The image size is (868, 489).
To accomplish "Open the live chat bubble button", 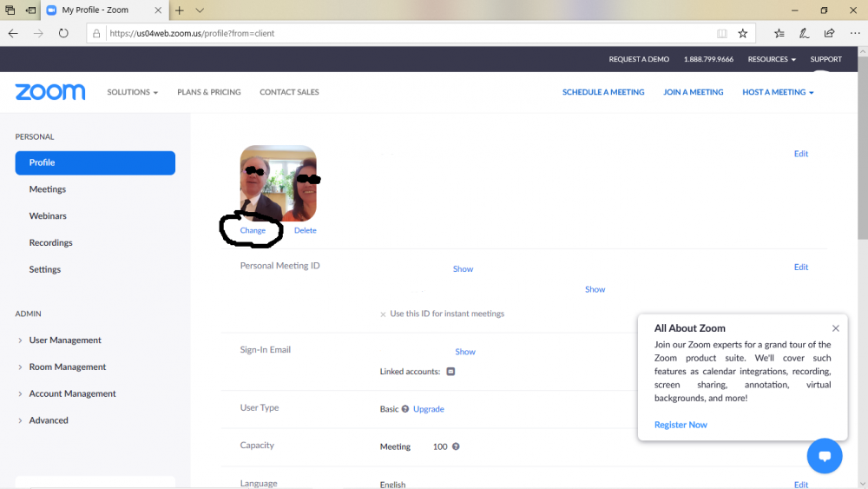I will (825, 456).
